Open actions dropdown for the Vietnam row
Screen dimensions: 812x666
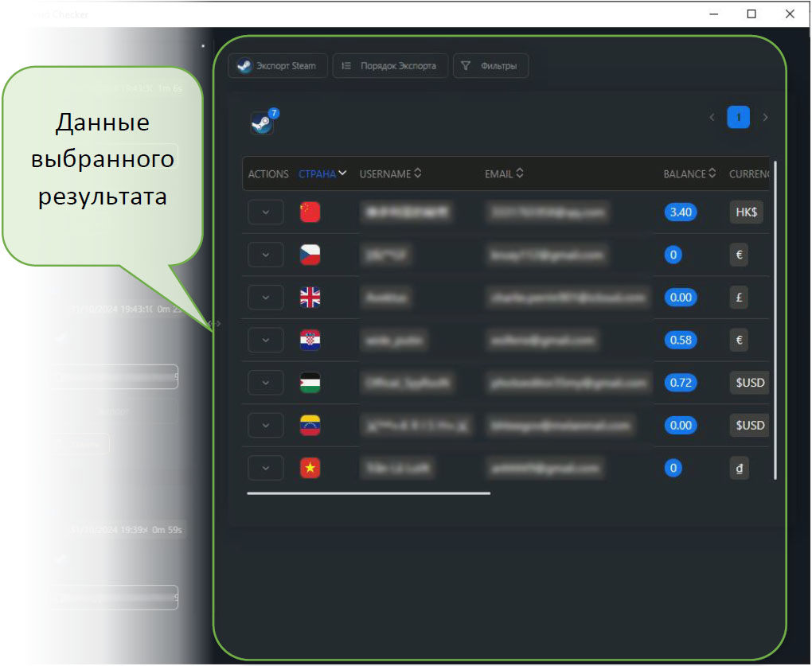[x=266, y=469]
